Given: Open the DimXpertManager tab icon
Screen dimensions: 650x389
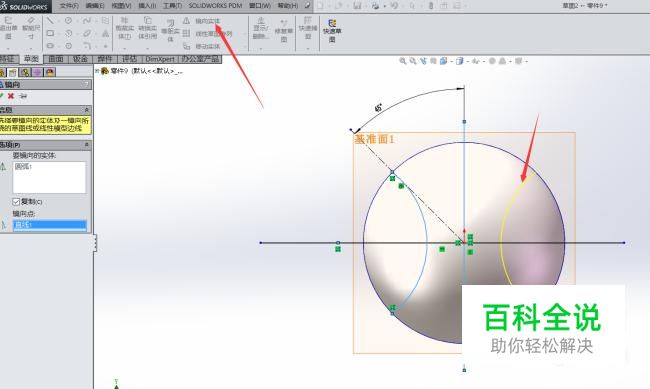Looking at the screenshot, I should (x=38, y=72).
